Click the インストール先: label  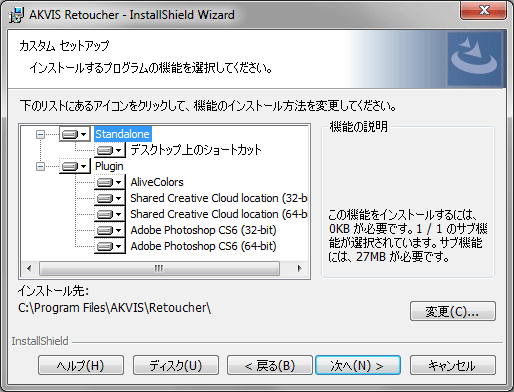coord(53,291)
